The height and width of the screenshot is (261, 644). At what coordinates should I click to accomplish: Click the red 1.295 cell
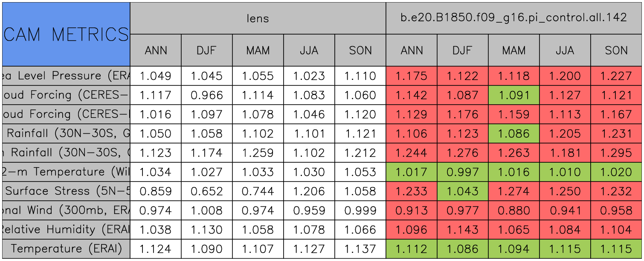[x=616, y=153]
